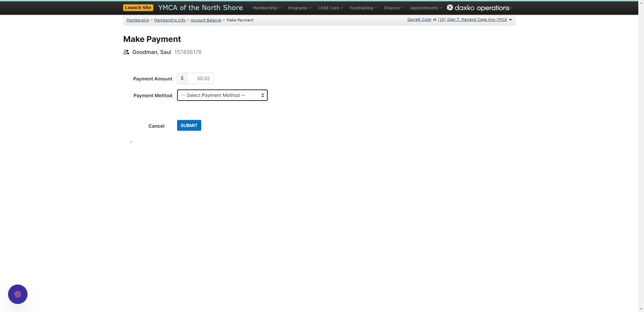Open the Payment Method dropdown
The width and height of the screenshot is (644, 312).
point(222,95)
